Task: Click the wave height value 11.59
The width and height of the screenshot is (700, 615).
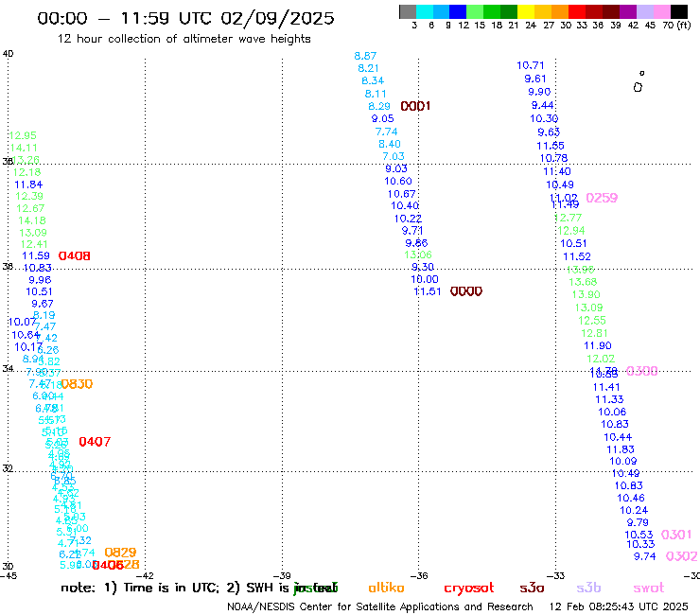Action: coord(36,255)
